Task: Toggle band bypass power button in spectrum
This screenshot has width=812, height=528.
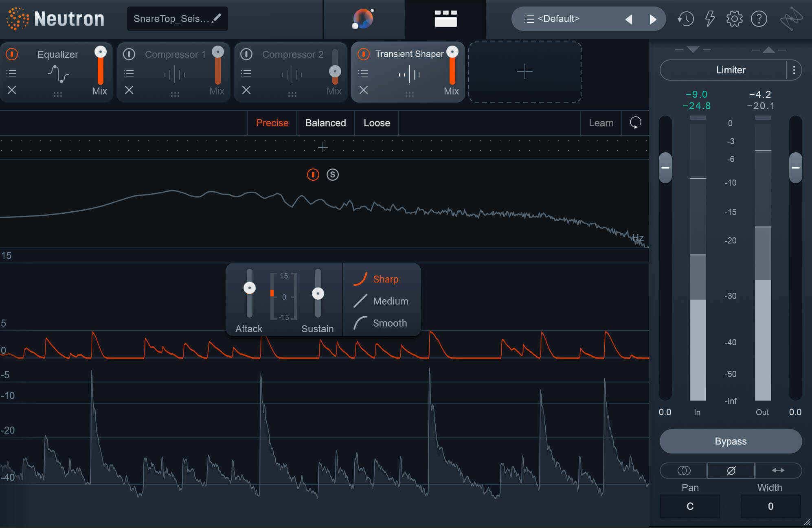Action: (313, 175)
